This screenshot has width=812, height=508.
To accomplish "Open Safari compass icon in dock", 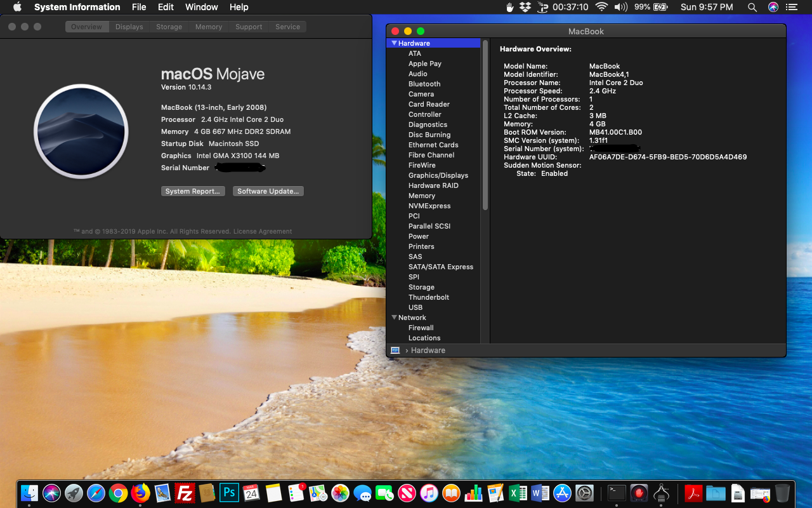I will click(x=96, y=493).
